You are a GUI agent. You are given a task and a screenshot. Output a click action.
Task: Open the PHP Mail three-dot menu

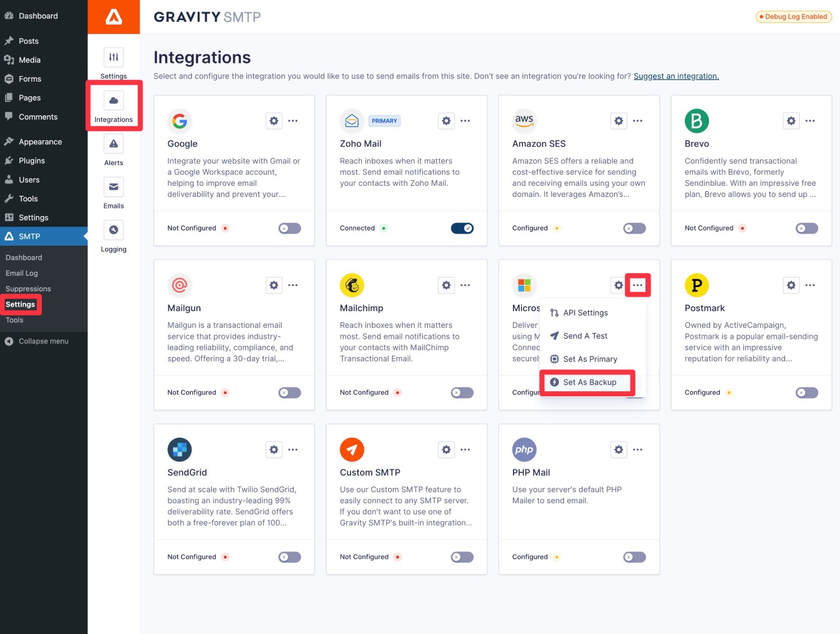point(638,450)
